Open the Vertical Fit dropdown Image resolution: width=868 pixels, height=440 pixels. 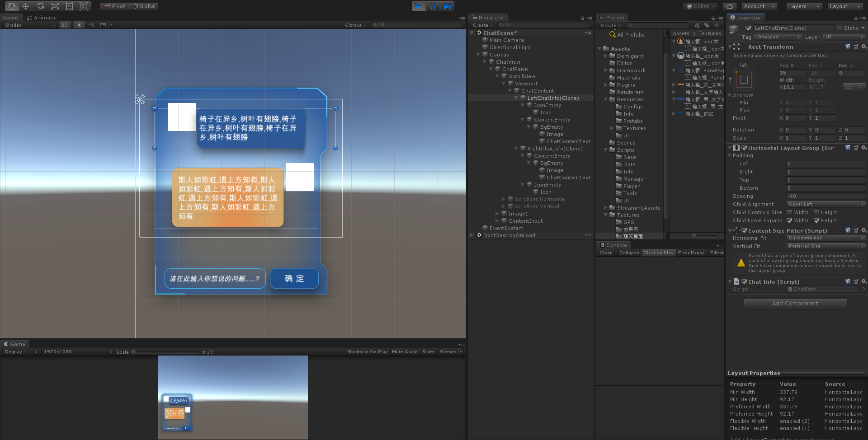(x=826, y=246)
